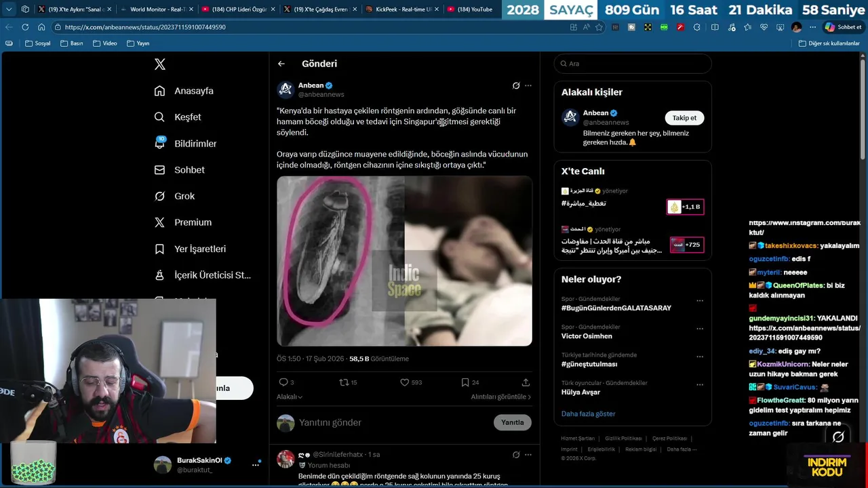This screenshot has height=488, width=868.
Task: Open the Hülya Avşar trend
Action: point(580,392)
